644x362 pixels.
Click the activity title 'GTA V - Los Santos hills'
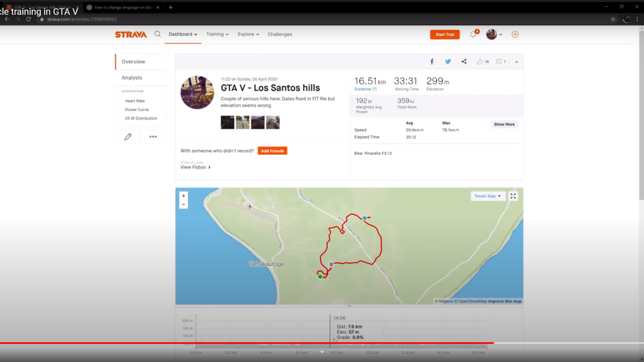[x=270, y=88]
